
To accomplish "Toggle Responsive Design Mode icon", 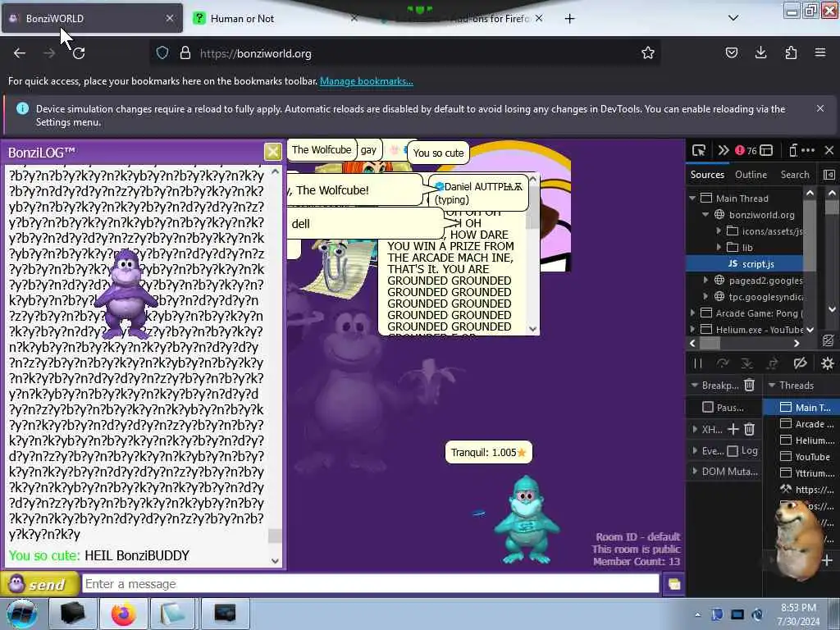I will click(793, 151).
